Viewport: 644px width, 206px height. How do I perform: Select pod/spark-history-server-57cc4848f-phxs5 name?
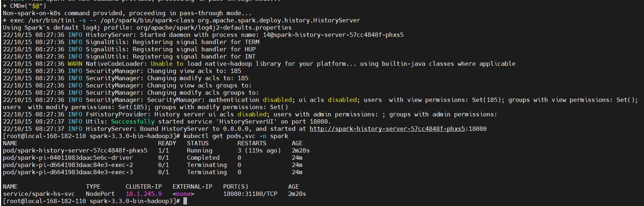point(75,150)
